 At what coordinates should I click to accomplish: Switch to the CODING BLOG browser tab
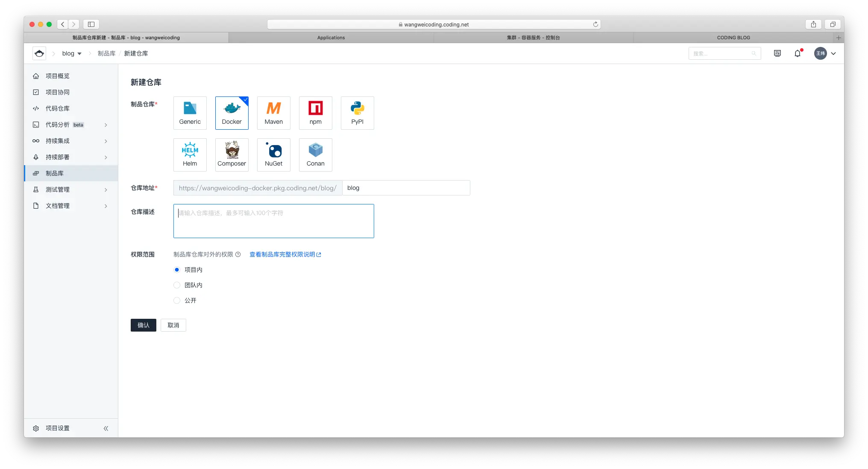tap(733, 38)
